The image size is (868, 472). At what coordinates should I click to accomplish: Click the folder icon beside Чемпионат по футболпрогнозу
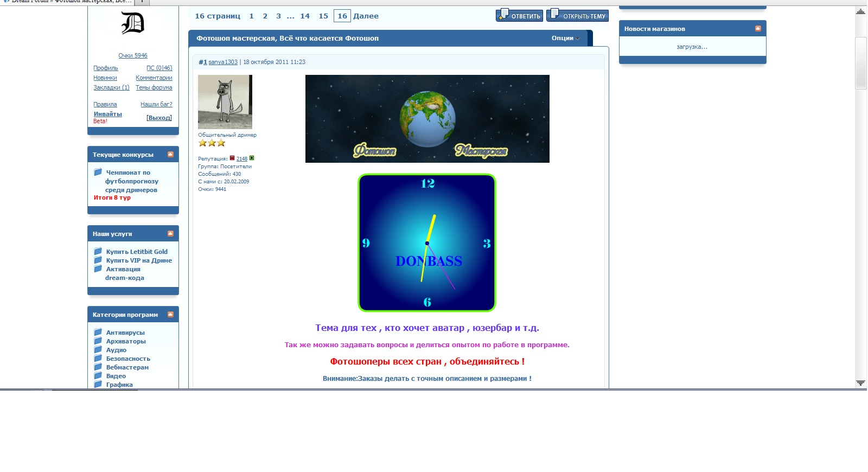click(98, 172)
